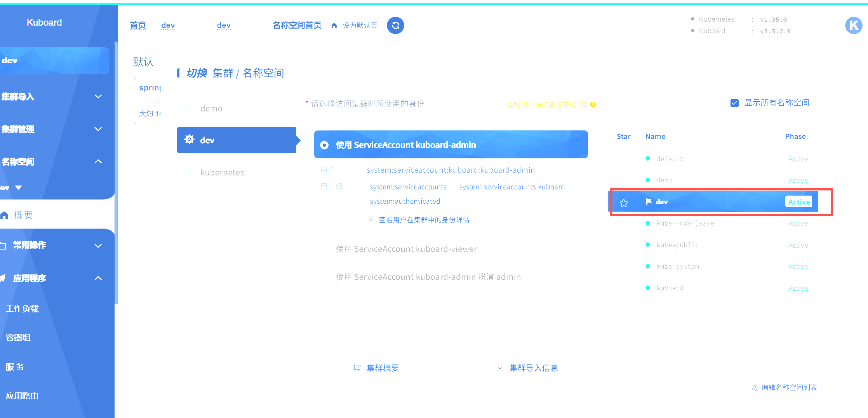
Task: Select kuboard-admin 扮演 admin identity option
Action: coord(428,277)
